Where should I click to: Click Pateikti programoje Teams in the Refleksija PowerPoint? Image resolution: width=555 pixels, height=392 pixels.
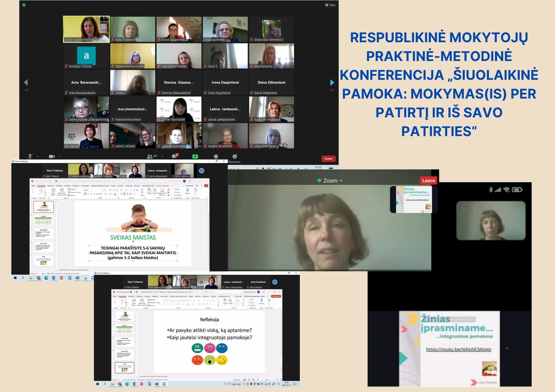pyautogui.click(x=255, y=296)
